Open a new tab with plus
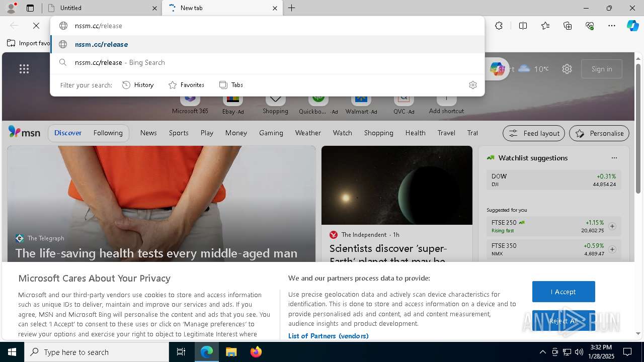This screenshot has width=644, height=362. (x=292, y=8)
